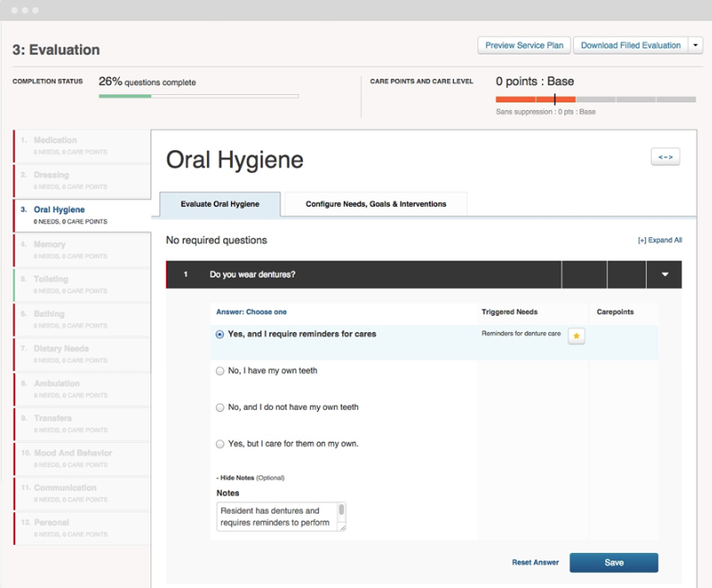Select 'No, I have my own teeth' option
Screen dimensions: 712x588
(x=219, y=371)
